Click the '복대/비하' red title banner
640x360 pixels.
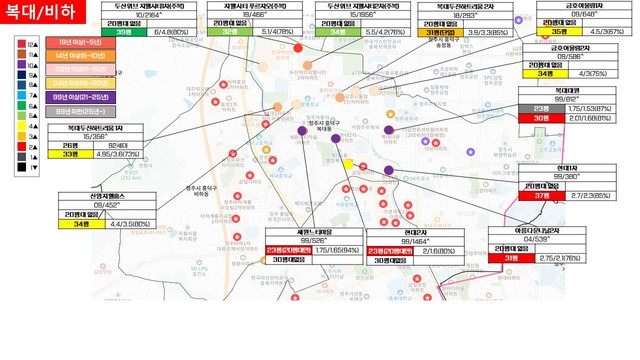click(43, 12)
